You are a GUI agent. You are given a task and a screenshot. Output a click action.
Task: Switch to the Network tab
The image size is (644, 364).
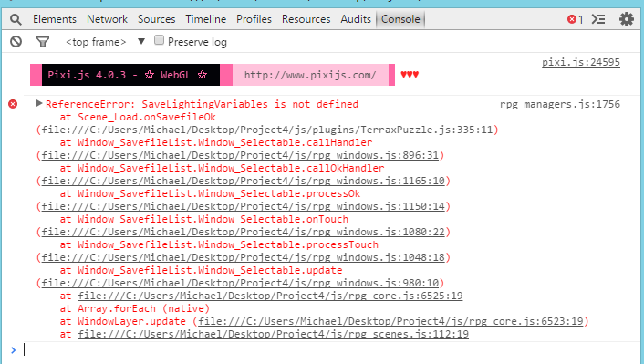pyautogui.click(x=108, y=19)
